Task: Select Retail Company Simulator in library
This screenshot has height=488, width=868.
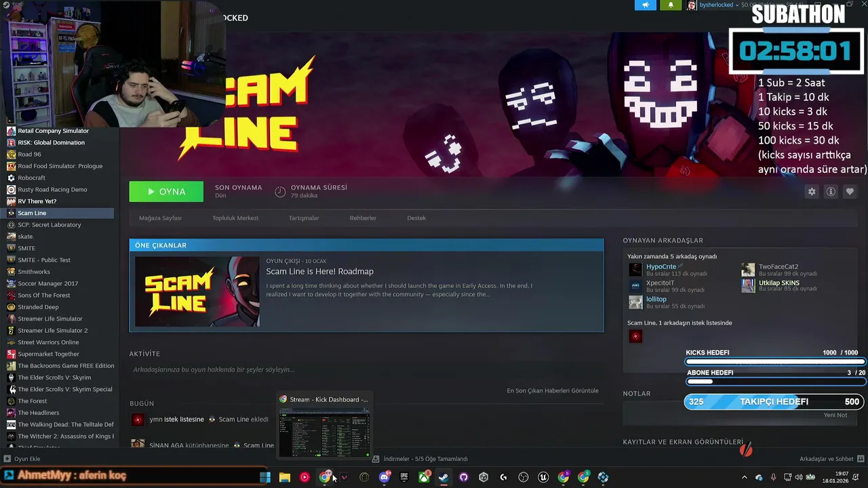Action: click(x=60, y=131)
